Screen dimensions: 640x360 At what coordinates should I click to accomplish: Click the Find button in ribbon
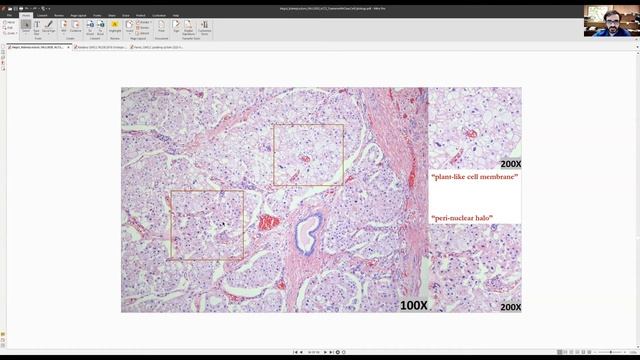click(x=161, y=27)
